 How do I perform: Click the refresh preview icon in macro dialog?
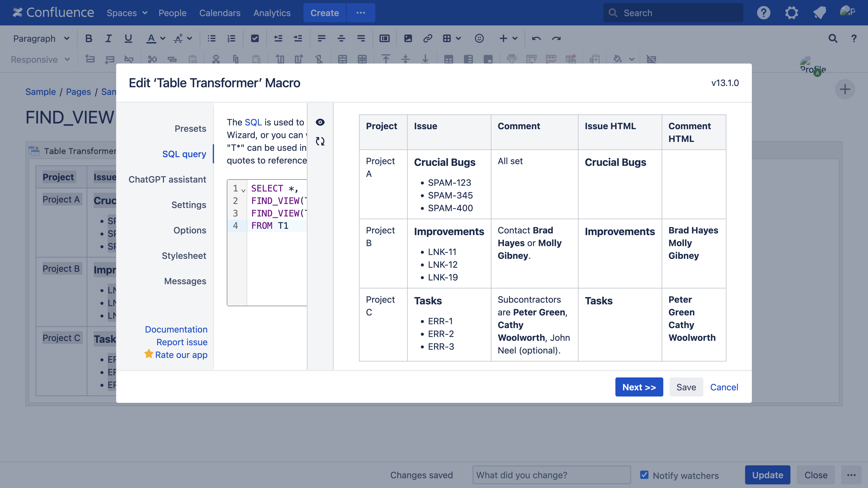pyautogui.click(x=320, y=141)
